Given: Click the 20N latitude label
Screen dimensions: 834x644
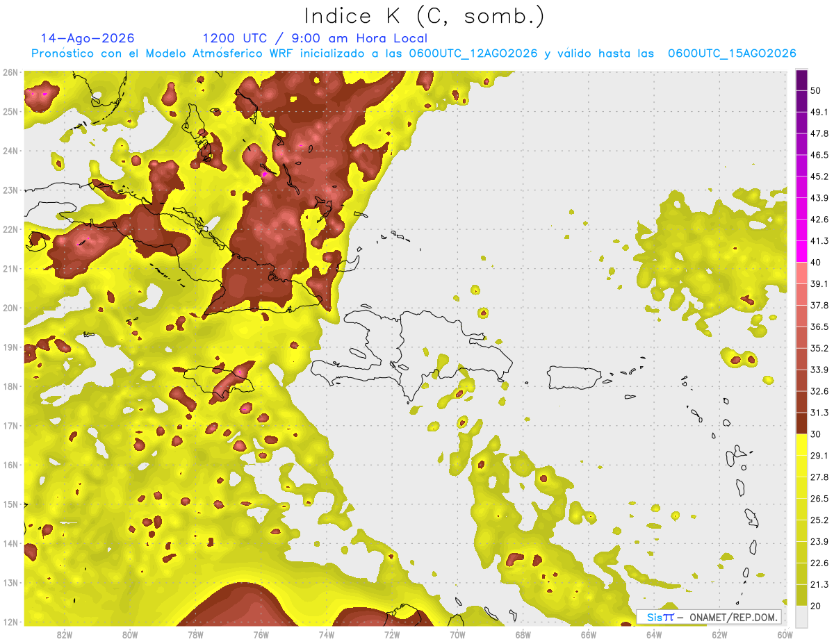Looking at the screenshot, I should [x=10, y=308].
